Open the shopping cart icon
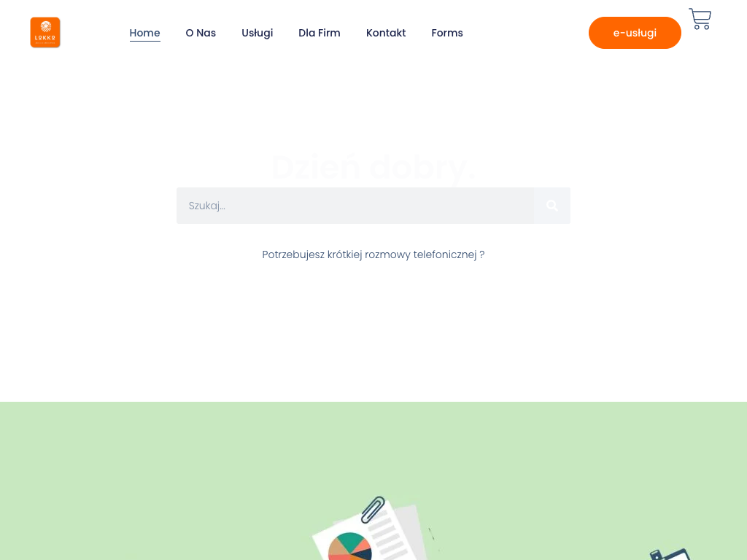 click(x=700, y=19)
